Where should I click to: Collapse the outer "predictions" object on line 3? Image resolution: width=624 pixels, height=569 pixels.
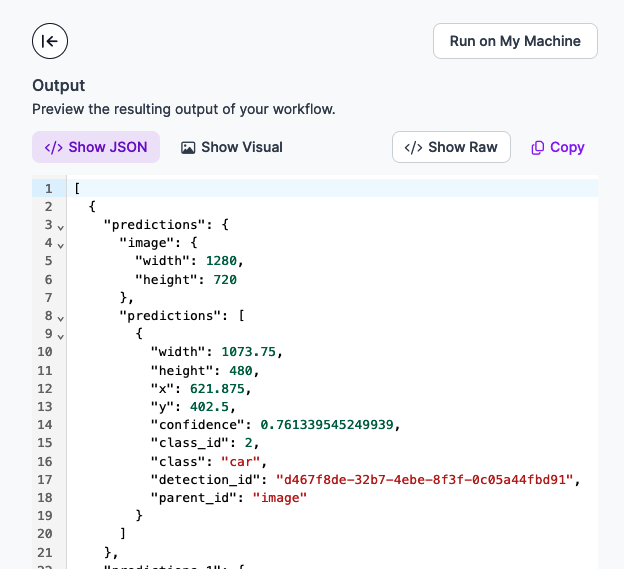pos(61,226)
